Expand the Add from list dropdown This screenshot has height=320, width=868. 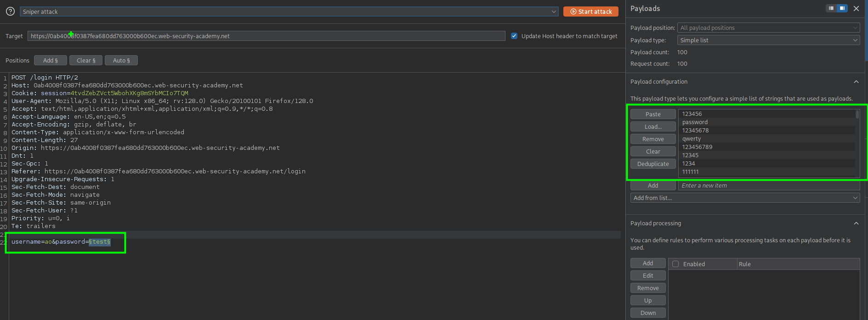tap(744, 198)
